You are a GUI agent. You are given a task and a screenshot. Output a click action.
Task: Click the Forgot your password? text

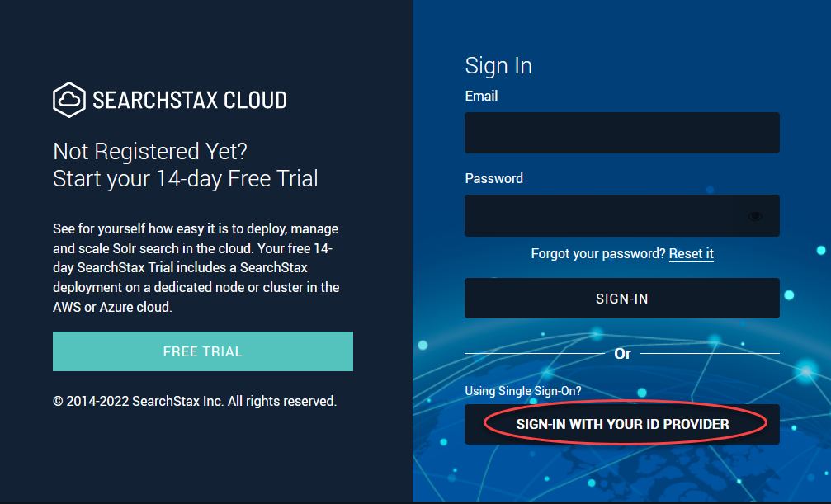pyautogui.click(x=597, y=254)
